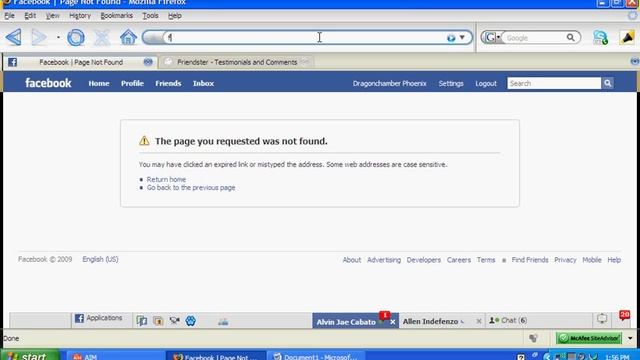This screenshot has height=360, width=640.
Task: Open the Google search engine selector
Action: click(492, 38)
